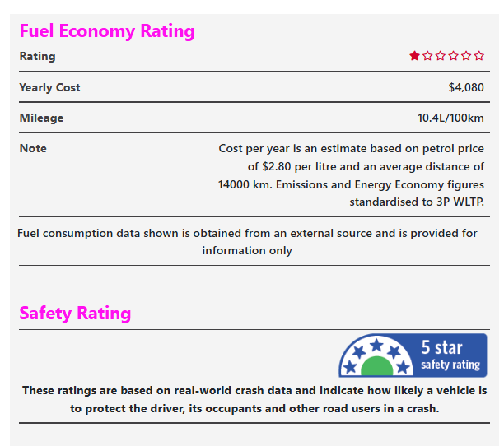Click the second empty rating star
Screen dimensions: 504x446
[427, 56]
